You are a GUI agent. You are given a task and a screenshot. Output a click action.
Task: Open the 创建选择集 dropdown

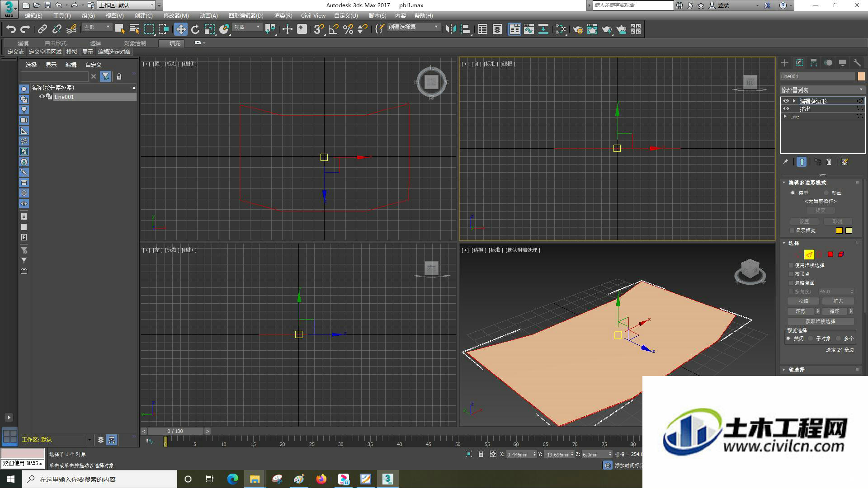point(413,27)
